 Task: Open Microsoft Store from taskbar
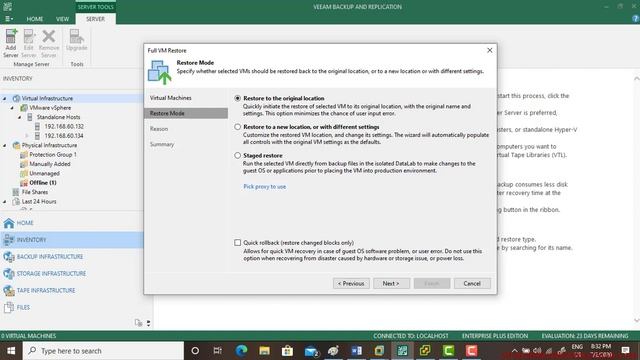(287, 351)
